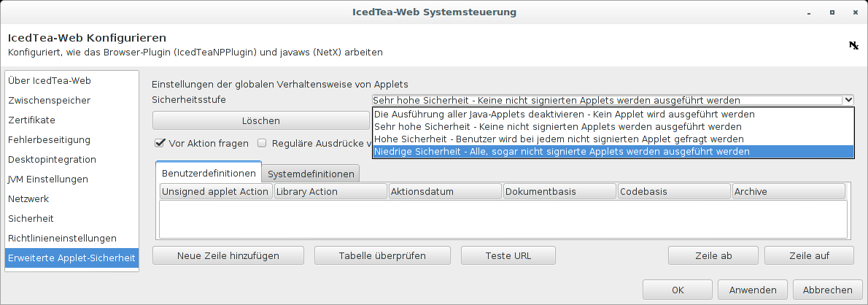The width and height of the screenshot is (868, 305).
Task: Go to JVM Einstellungen in sidebar
Action: (x=48, y=179)
